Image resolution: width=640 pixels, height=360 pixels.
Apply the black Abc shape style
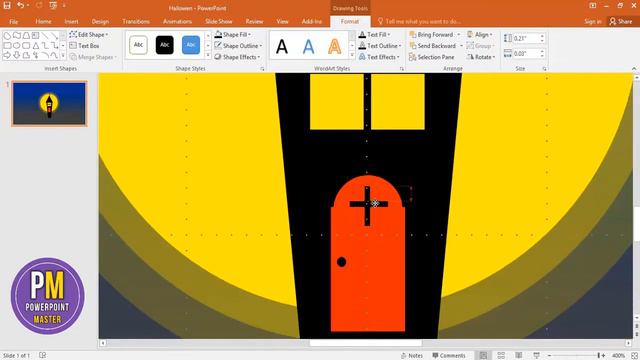pos(164,45)
